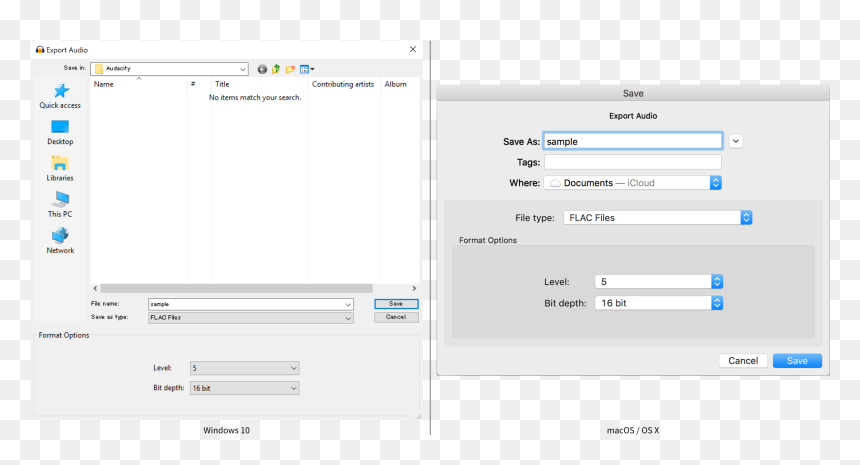Click the blue Save button on macOS
The height and width of the screenshot is (465, 860).
click(x=797, y=361)
